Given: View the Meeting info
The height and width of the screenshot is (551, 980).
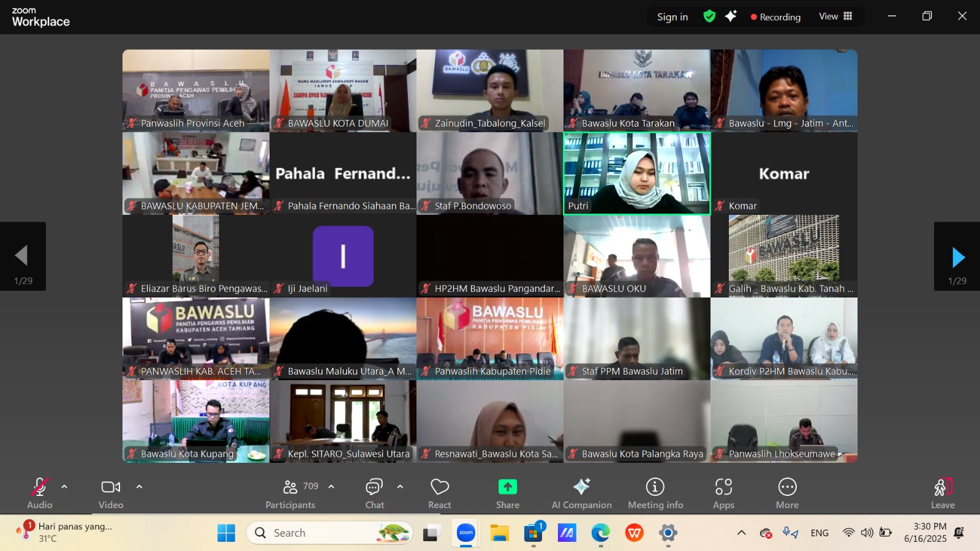Looking at the screenshot, I should click(x=655, y=493).
